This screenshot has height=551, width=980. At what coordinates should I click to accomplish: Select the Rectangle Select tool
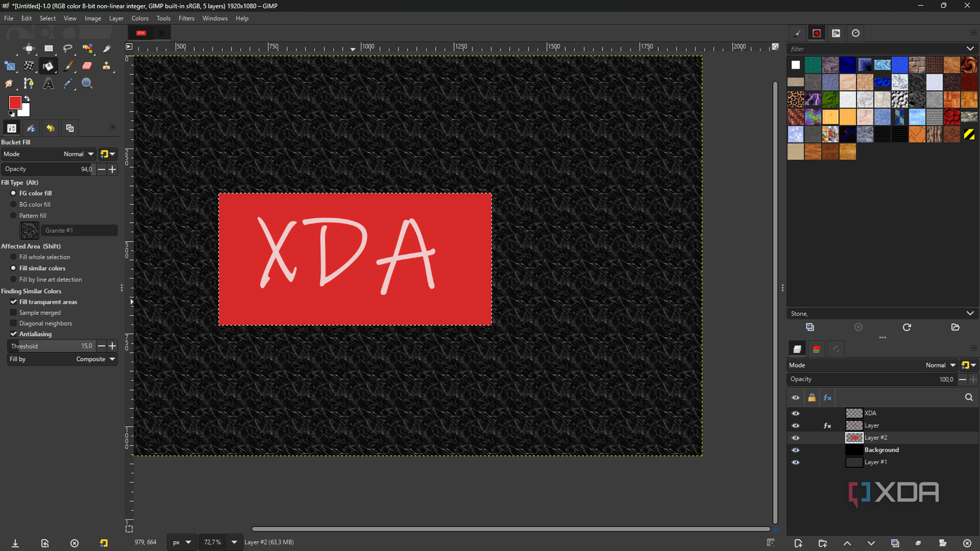[48, 48]
